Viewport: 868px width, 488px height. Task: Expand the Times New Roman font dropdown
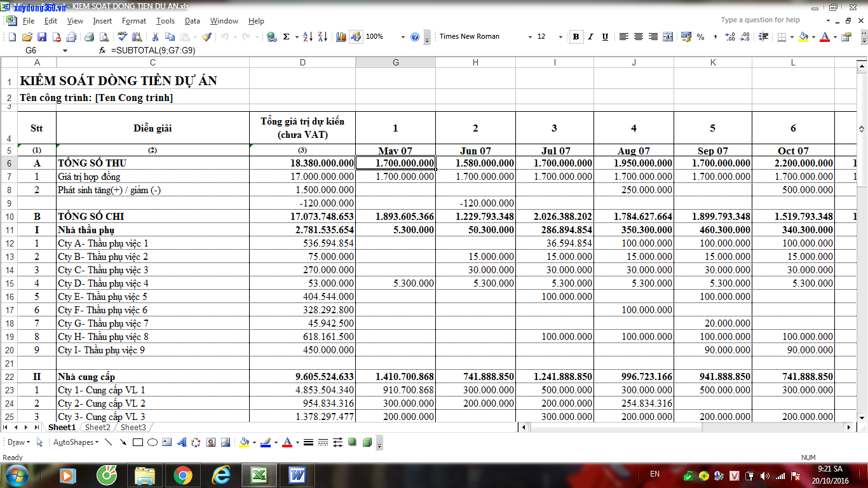530,37
